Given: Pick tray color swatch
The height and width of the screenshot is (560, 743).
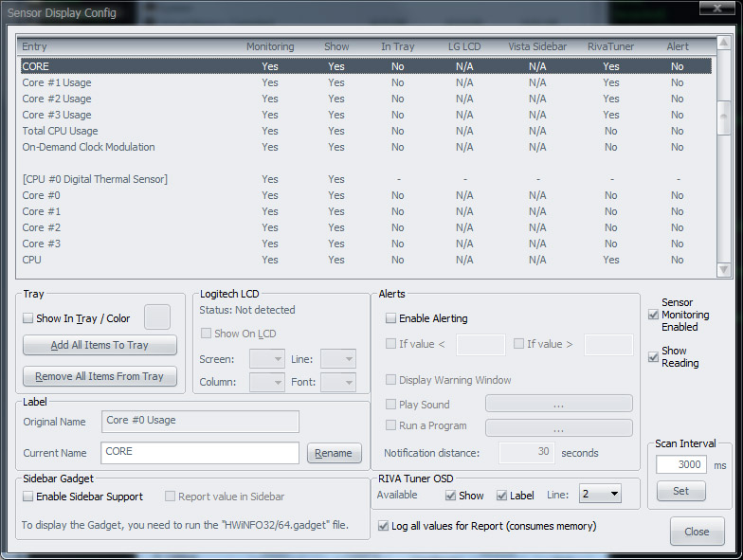Looking at the screenshot, I should click(x=156, y=317).
